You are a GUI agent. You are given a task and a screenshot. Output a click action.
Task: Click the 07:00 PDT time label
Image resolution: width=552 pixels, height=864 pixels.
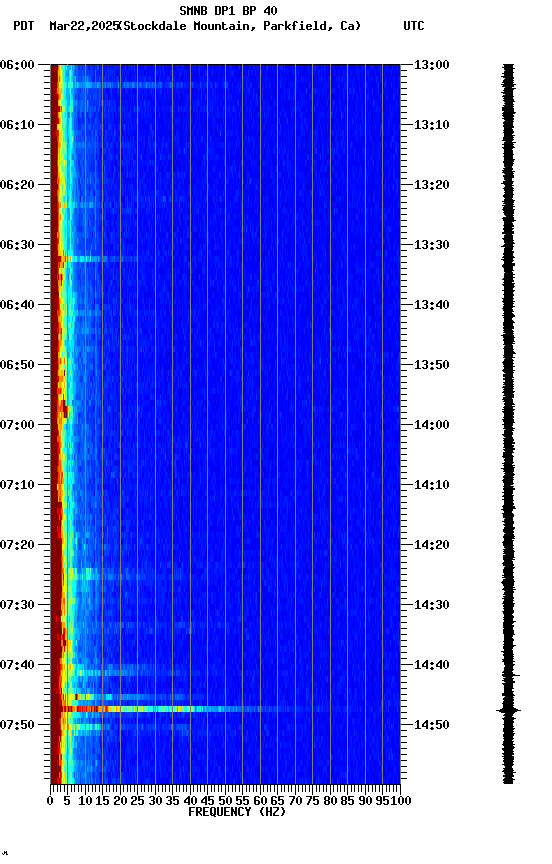tap(17, 425)
